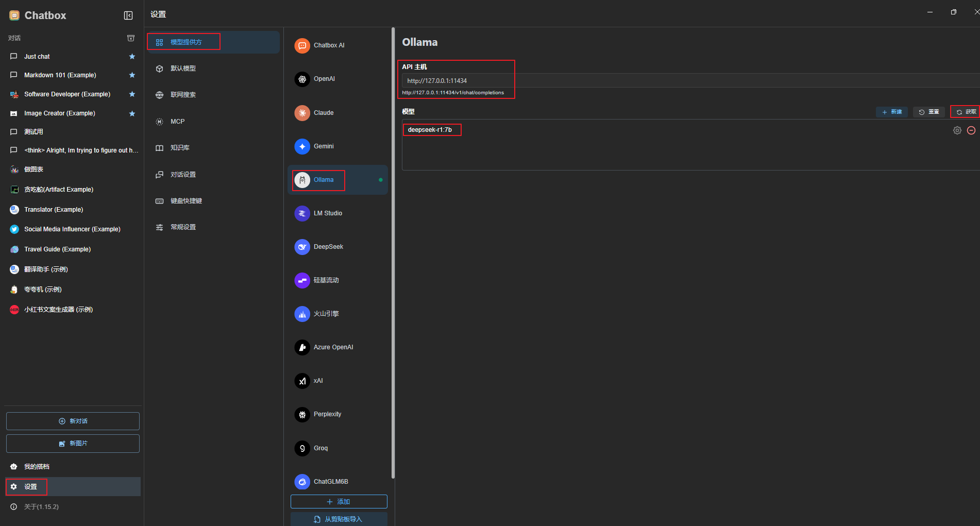Viewport: 980px width, 526px height.
Task: Open the 常规设置 settings tab
Action: click(x=213, y=227)
